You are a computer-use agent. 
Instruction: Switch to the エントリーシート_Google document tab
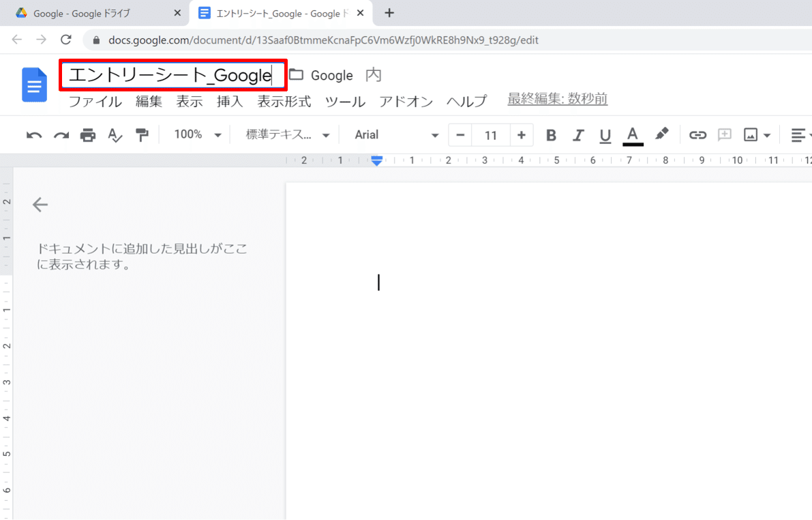tap(282, 14)
